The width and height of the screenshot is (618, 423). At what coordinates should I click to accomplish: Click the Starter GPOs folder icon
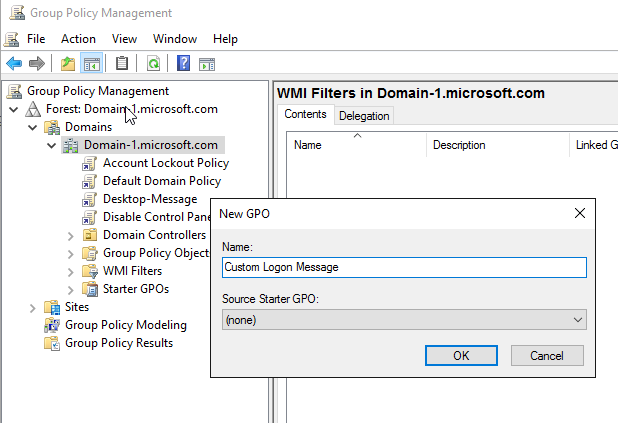90,289
